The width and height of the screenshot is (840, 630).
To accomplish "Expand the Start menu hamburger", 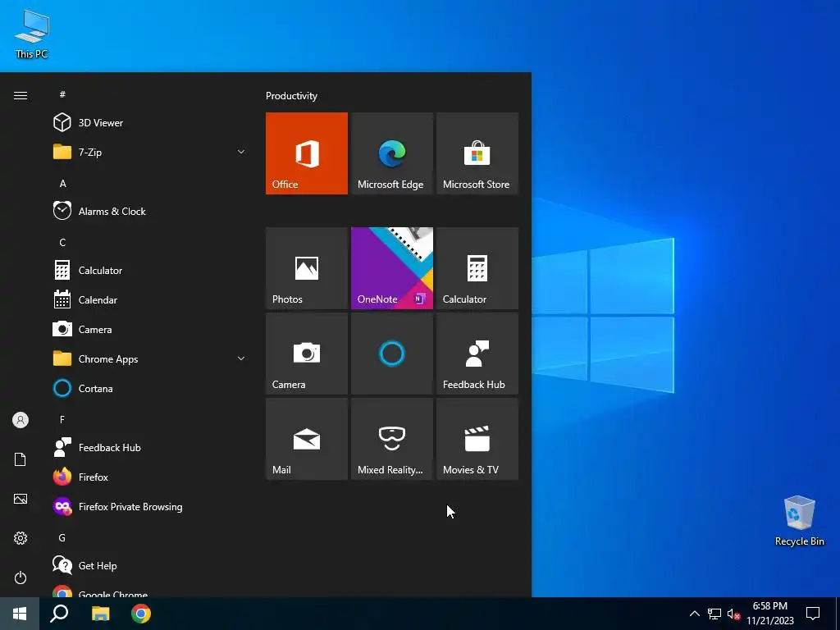I will tap(21, 95).
